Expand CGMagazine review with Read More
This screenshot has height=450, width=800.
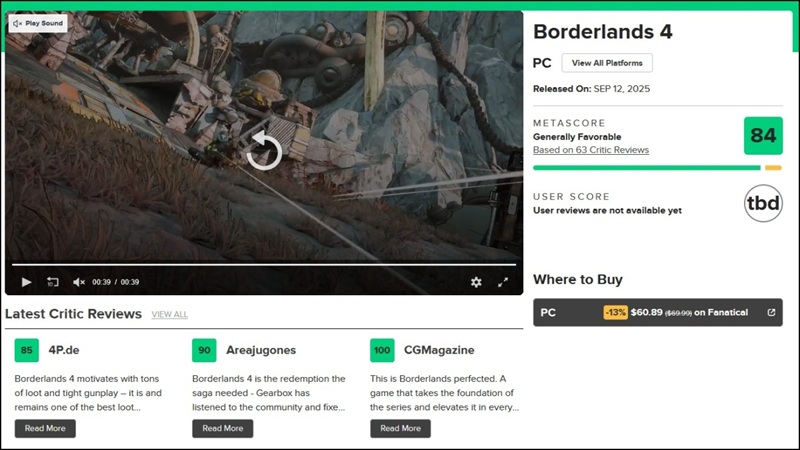coord(400,428)
